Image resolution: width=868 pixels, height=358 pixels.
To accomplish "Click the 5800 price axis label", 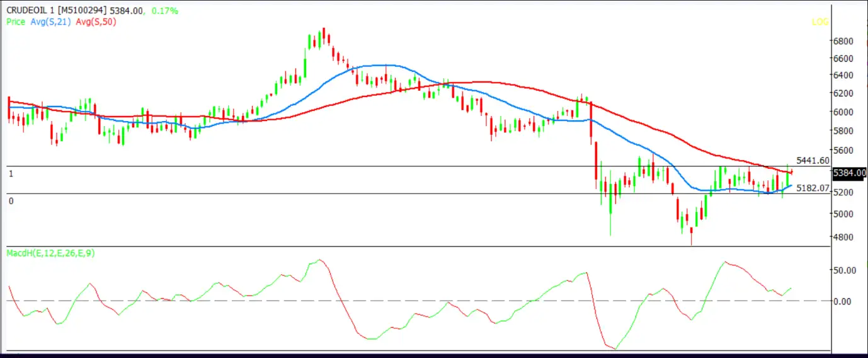I will pyautogui.click(x=843, y=130).
